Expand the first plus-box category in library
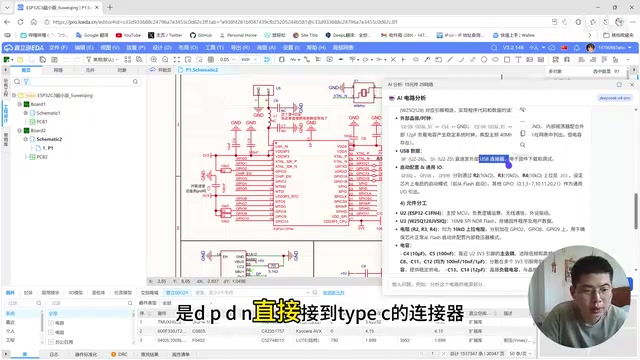 pos(51,322)
